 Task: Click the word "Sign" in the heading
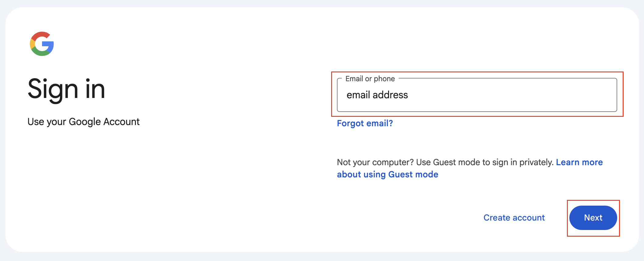(53, 89)
